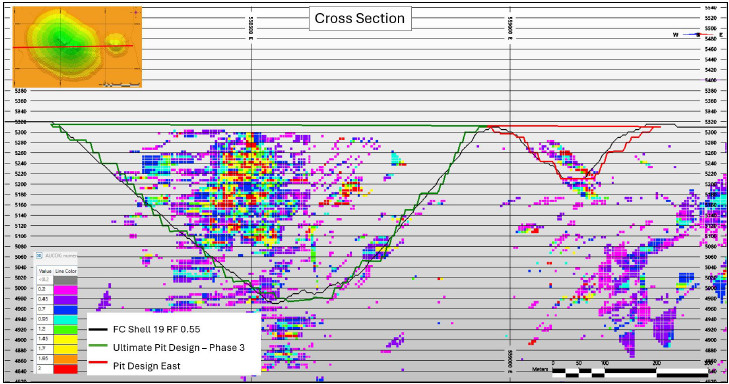The image size is (729, 384).
Task: Pick the purple 0.45 legend color swatch
Action: coord(66,300)
